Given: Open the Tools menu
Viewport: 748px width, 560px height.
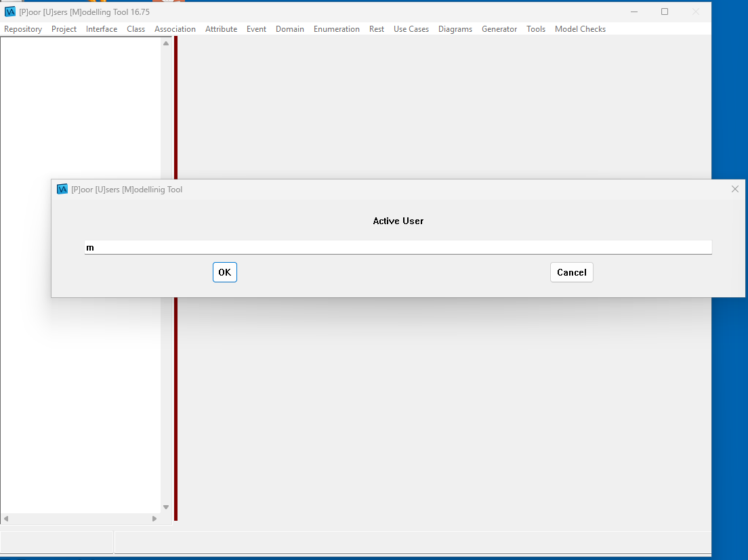Looking at the screenshot, I should [x=536, y=29].
